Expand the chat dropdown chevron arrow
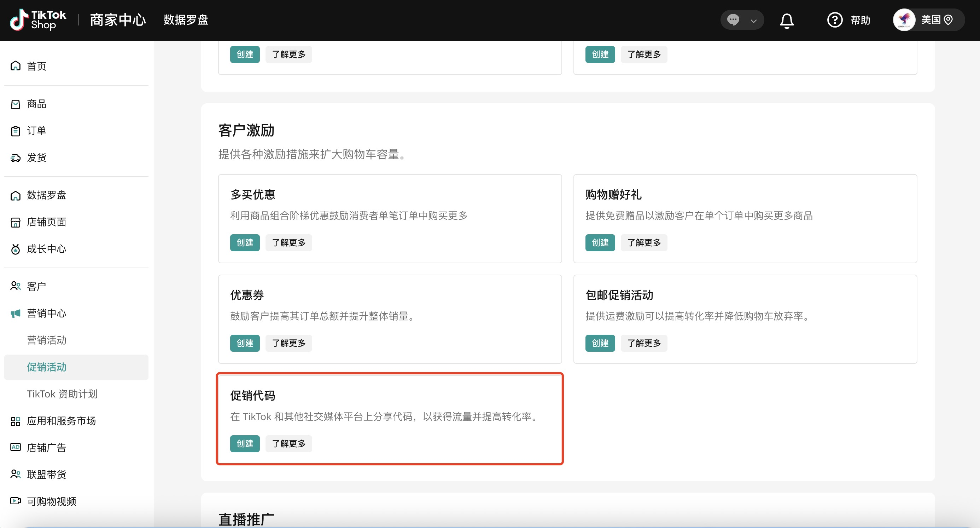Image resolution: width=980 pixels, height=528 pixels. 753,21
